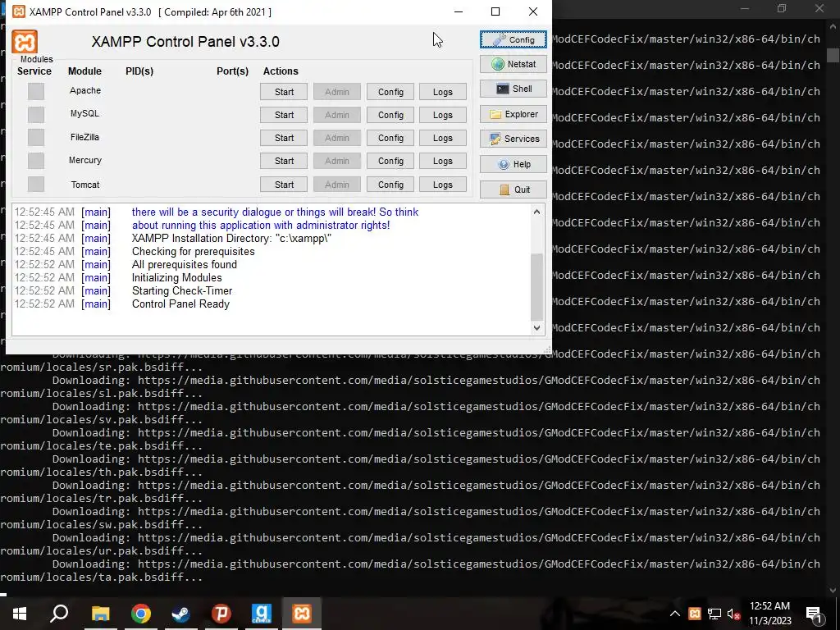Click the 'Starting Check-Timer' log line
The width and height of the screenshot is (840, 630).
click(x=182, y=291)
